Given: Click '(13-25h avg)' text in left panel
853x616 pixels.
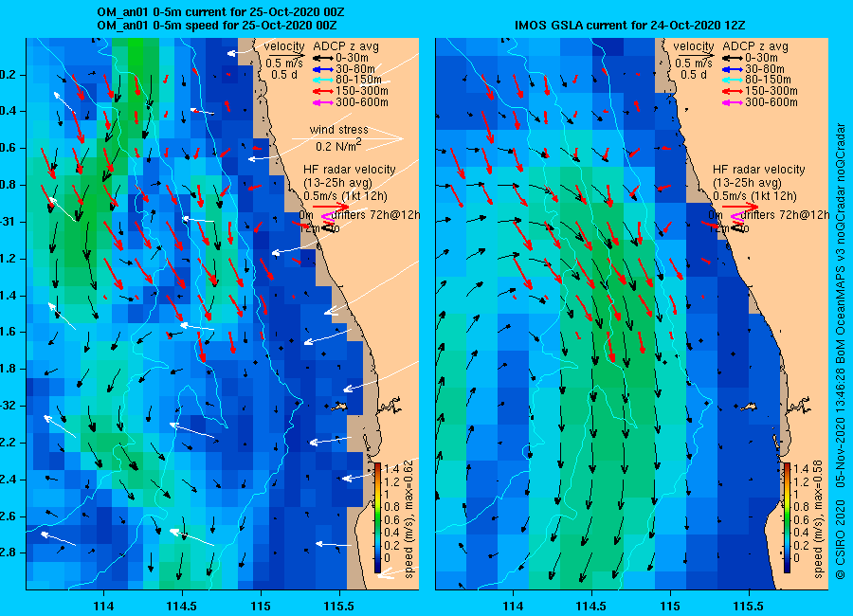Looking at the screenshot, I should coord(337,182).
